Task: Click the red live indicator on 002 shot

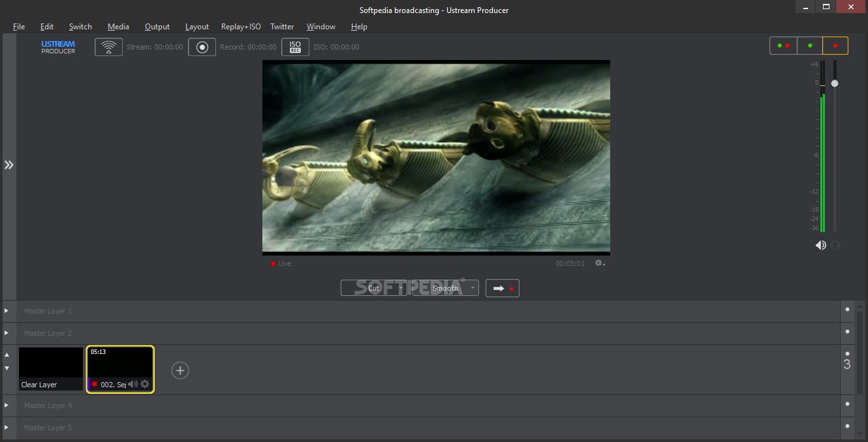Action: coord(95,384)
